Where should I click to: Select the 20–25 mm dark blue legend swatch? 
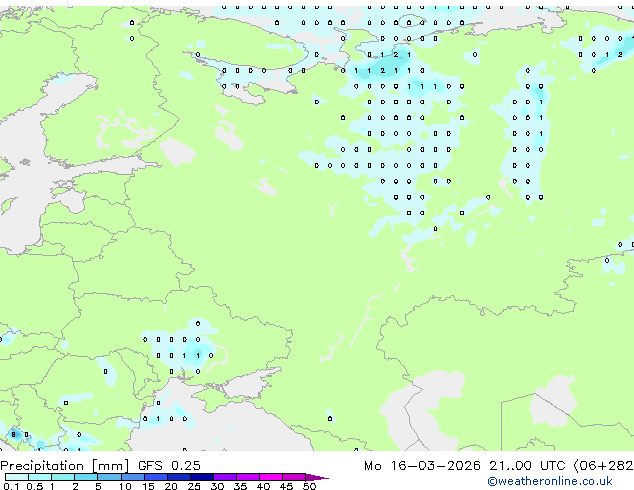pos(179,477)
